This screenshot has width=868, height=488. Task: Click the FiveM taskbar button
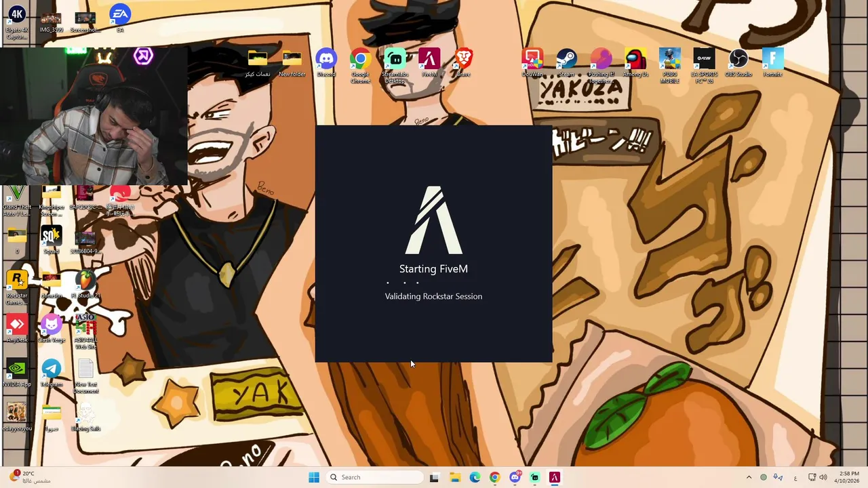click(x=554, y=477)
